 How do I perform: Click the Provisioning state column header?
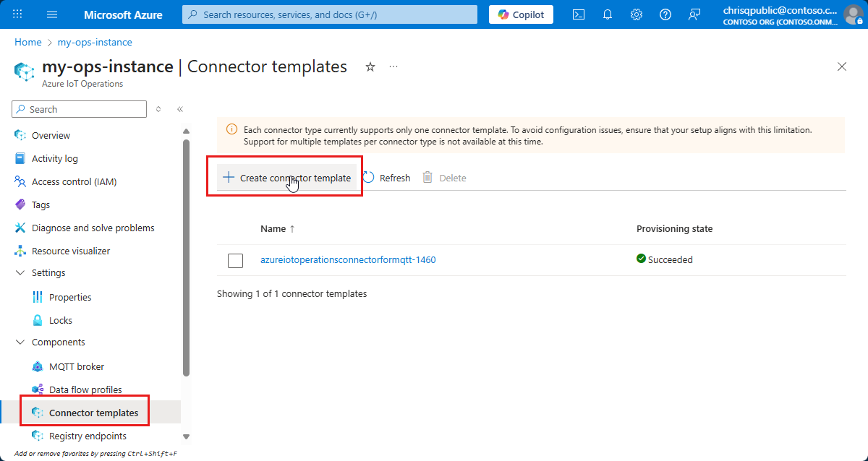tap(674, 228)
